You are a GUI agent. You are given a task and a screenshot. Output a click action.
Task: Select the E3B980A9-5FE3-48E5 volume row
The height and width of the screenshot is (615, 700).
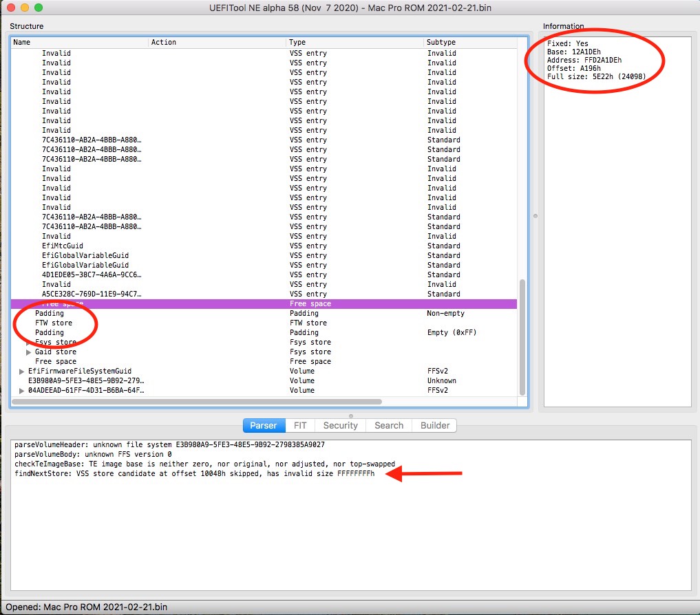point(264,380)
